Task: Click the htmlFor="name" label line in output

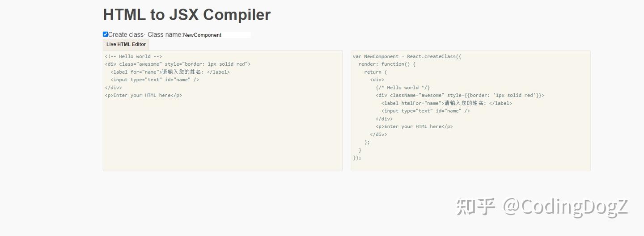Action: click(x=446, y=103)
